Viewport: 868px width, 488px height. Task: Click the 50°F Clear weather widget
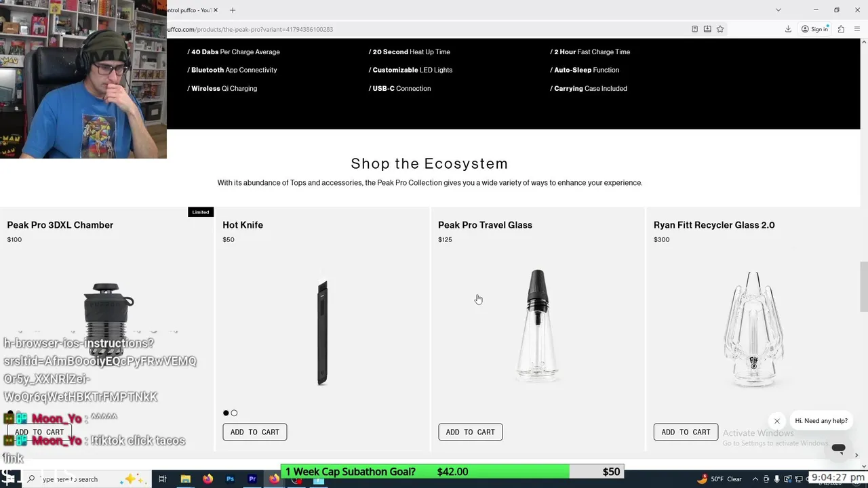(719, 479)
